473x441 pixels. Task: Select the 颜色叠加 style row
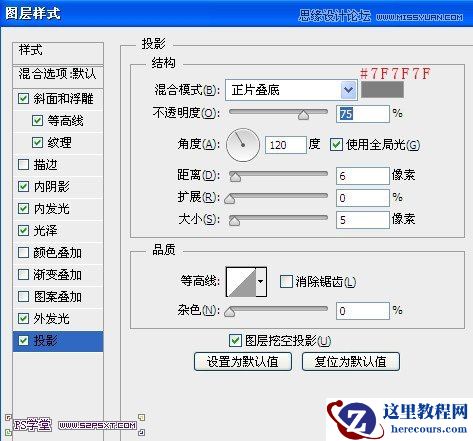pos(58,253)
